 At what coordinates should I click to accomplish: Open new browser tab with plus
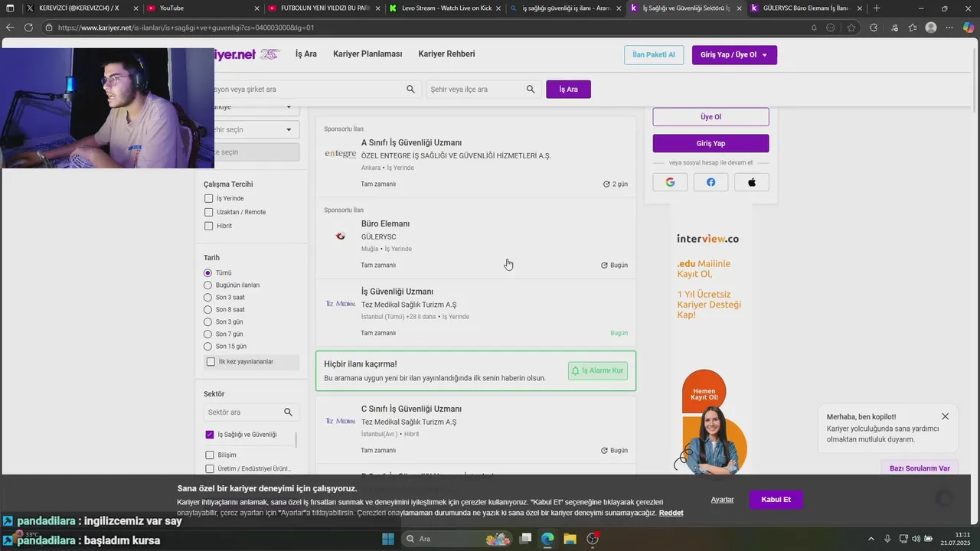point(877,8)
